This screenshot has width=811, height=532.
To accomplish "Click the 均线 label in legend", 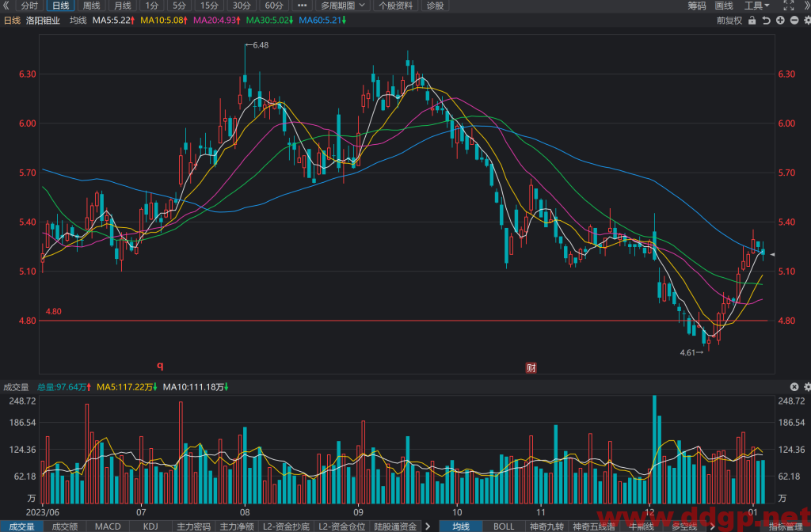I will pyautogui.click(x=78, y=21).
